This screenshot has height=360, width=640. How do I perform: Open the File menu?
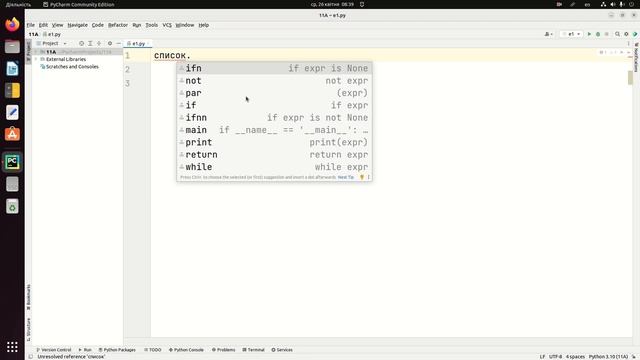pyautogui.click(x=31, y=25)
